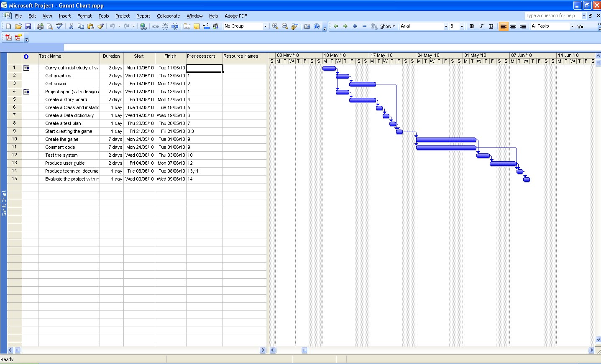The width and height of the screenshot is (601, 364).
Task: Select the Link Tasks icon
Action: [154, 26]
